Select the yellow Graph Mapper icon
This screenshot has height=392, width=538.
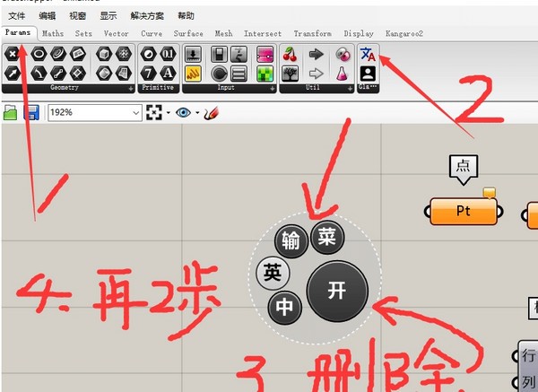coord(193,74)
